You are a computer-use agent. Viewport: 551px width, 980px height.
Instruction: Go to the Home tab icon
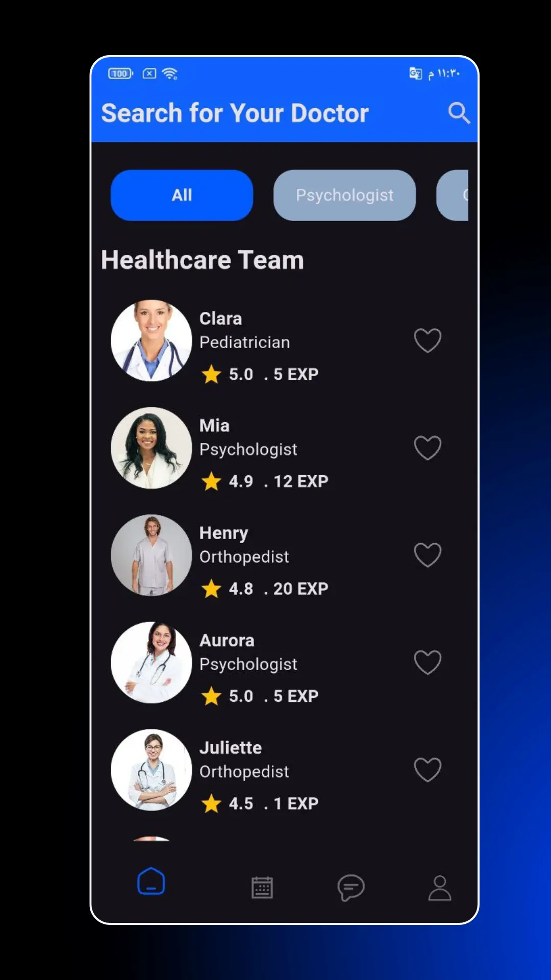pyautogui.click(x=151, y=881)
